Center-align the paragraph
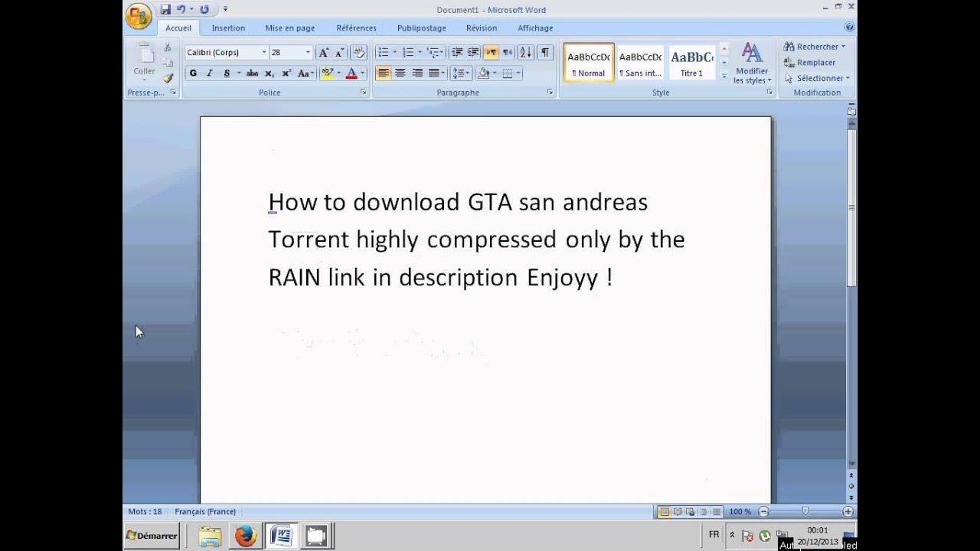The image size is (980, 551). click(400, 73)
